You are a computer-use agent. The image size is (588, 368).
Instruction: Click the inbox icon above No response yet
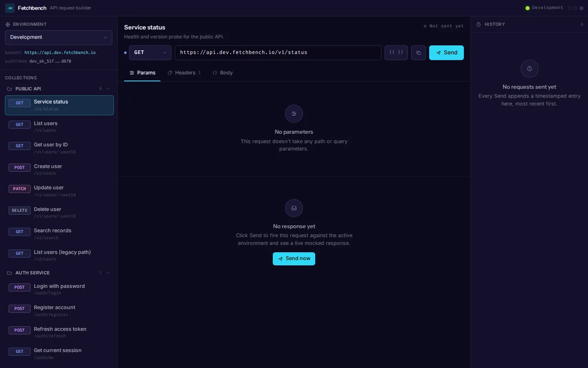[294, 208]
